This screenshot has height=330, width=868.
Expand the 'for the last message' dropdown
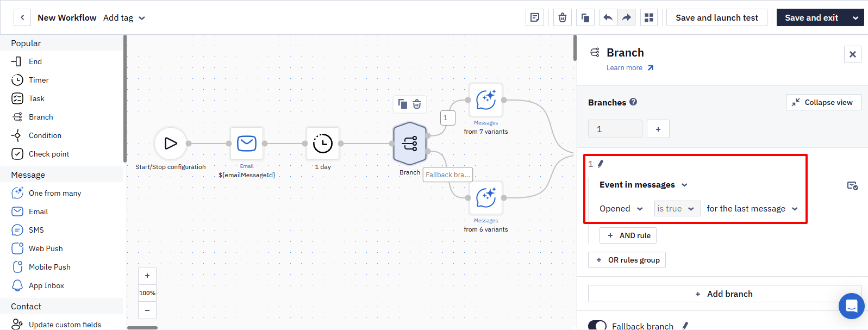(752, 209)
